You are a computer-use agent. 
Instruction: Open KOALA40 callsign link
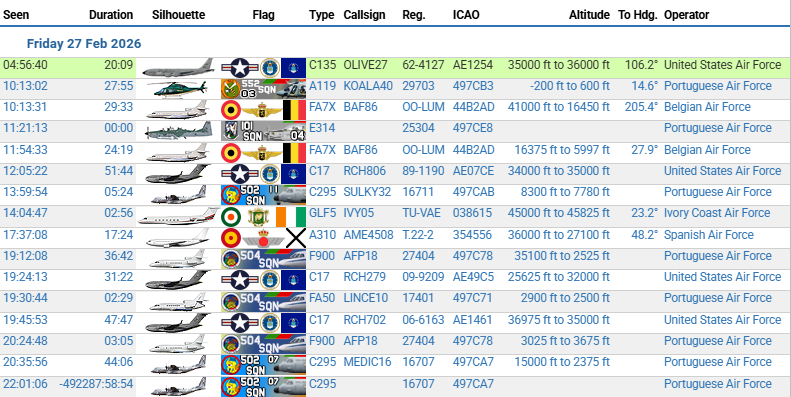click(368, 86)
